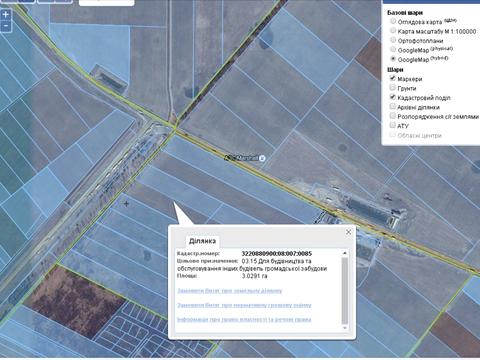480x360 pixels.
Task: Select the GoogleMap hybrid base layer
Action: [393, 59]
